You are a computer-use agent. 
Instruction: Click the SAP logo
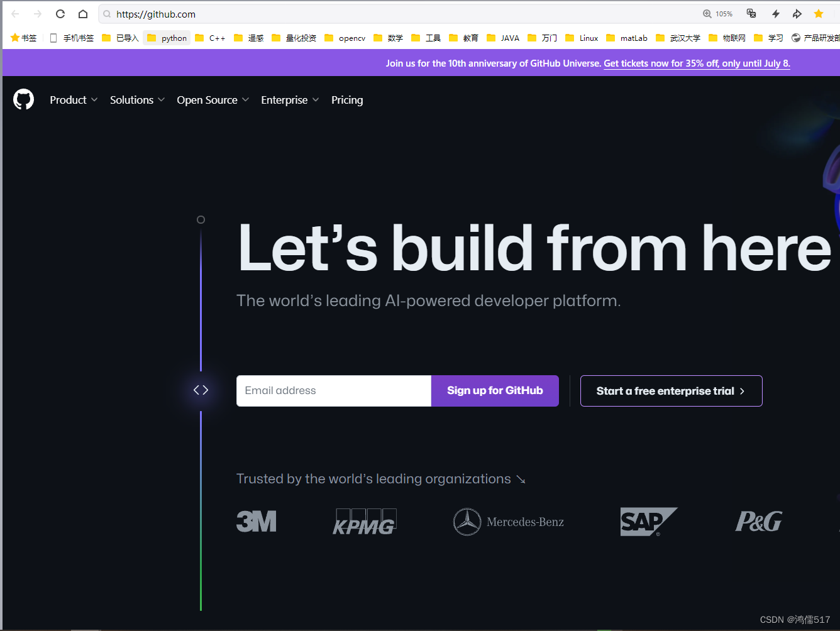click(x=649, y=521)
